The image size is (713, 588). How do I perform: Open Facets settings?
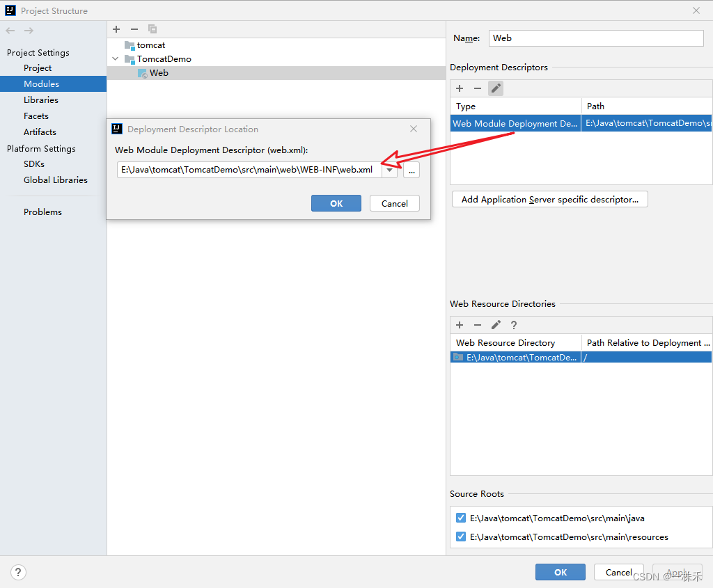point(36,116)
